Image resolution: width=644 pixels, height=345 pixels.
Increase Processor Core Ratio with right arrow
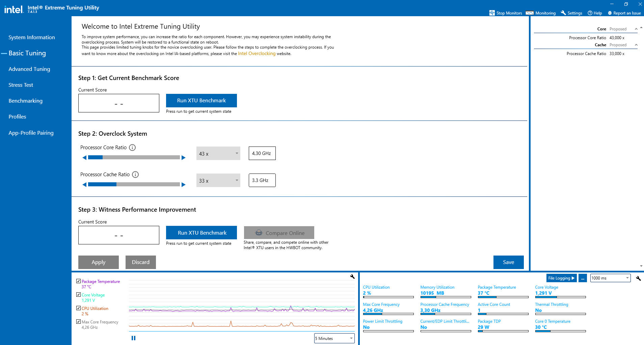click(x=184, y=158)
